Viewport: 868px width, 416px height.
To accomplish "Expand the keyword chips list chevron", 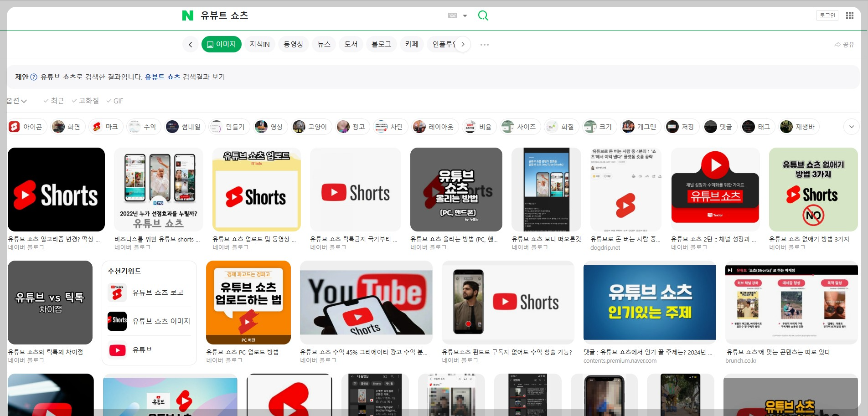I will pyautogui.click(x=852, y=127).
